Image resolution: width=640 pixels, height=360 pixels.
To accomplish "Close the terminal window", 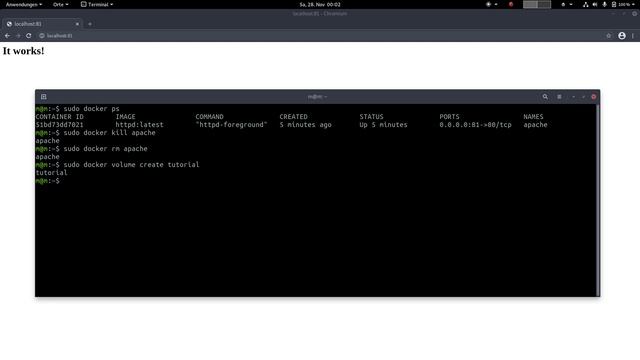I will tap(593, 97).
